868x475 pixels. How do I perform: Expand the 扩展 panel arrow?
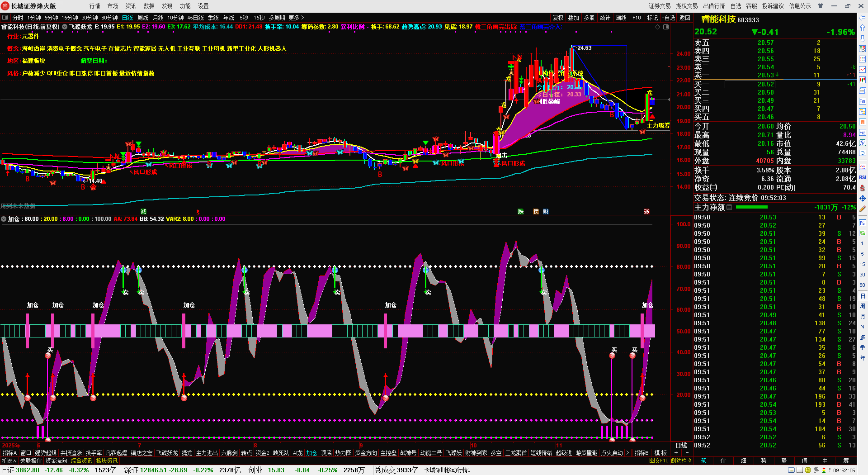coord(9,461)
